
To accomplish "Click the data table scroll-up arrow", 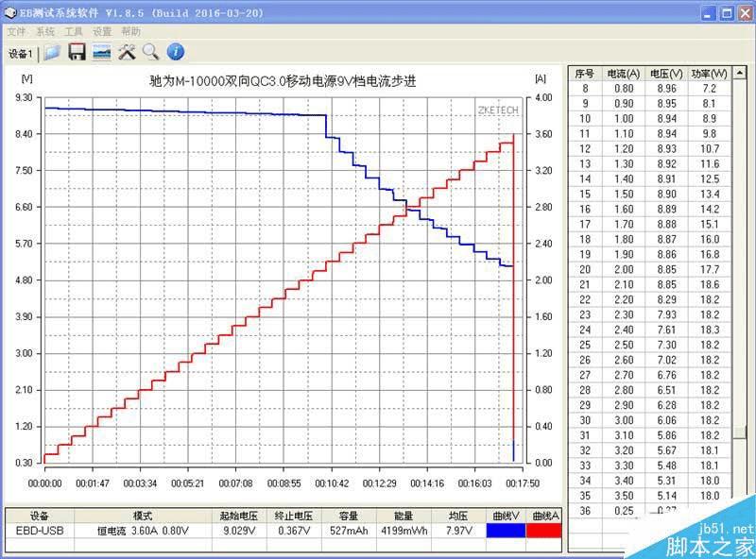I will [x=739, y=73].
